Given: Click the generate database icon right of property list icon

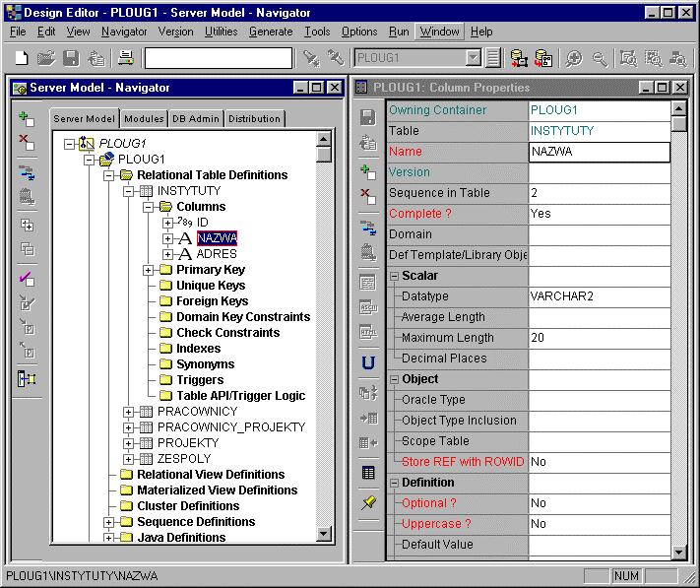Looking at the screenshot, I should (518, 58).
